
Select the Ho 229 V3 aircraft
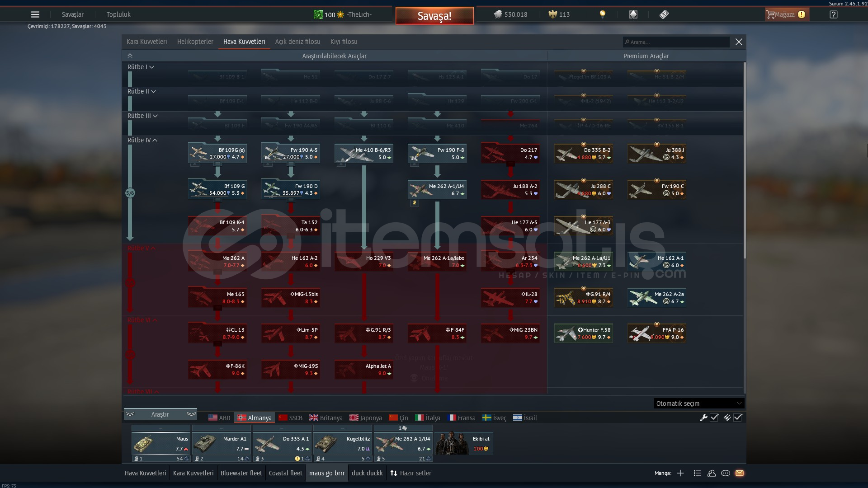click(364, 262)
